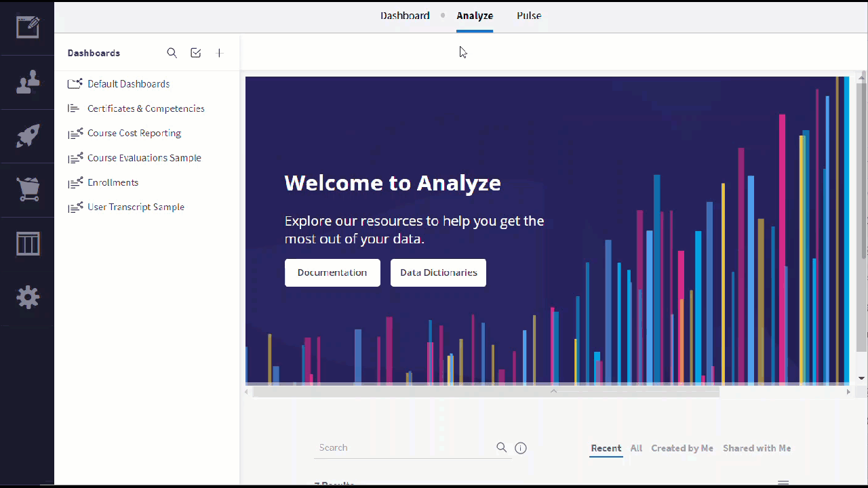
Task: Add a new dashboard with plus icon
Action: [x=219, y=53]
